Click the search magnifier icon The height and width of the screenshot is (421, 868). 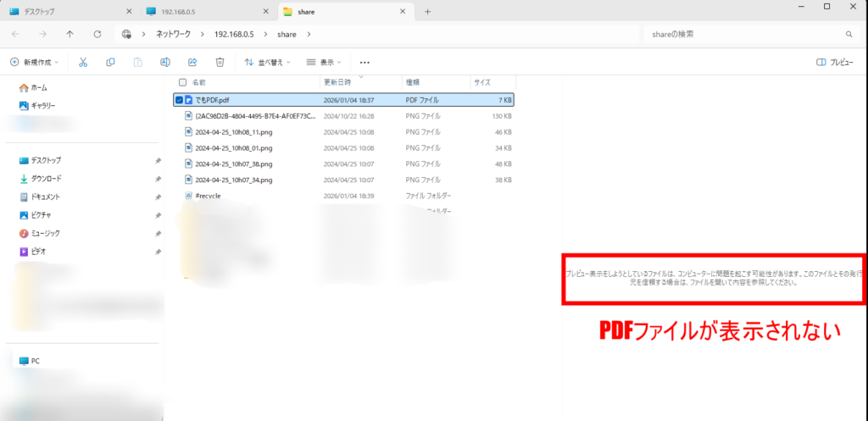coord(849,34)
